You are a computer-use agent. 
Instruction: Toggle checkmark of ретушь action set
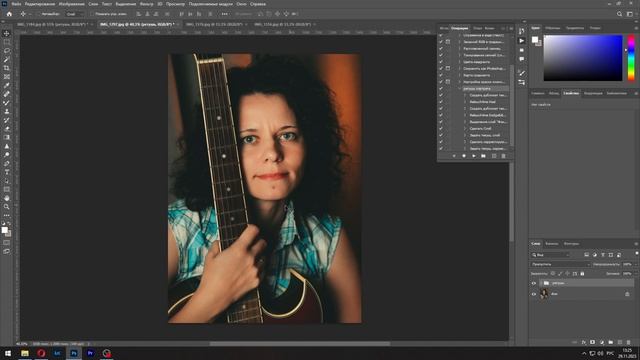(441, 89)
